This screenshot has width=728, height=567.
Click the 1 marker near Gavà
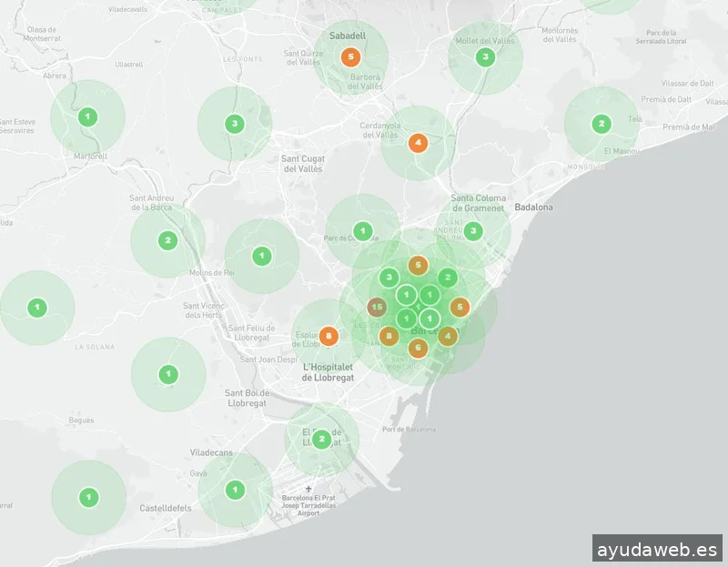(x=235, y=491)
